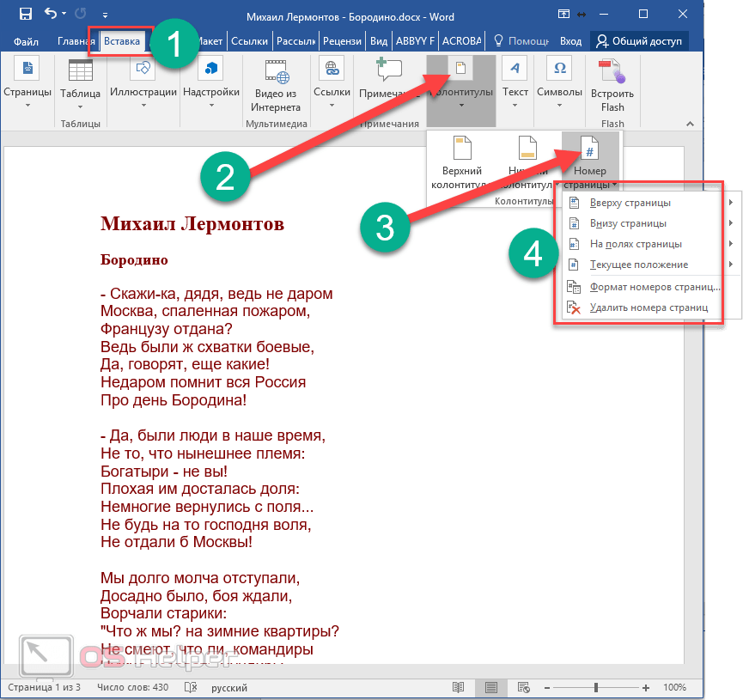The image size is (743, 700).
Task: Click status bar Страница 1 из 3
Action: point(44,687)
